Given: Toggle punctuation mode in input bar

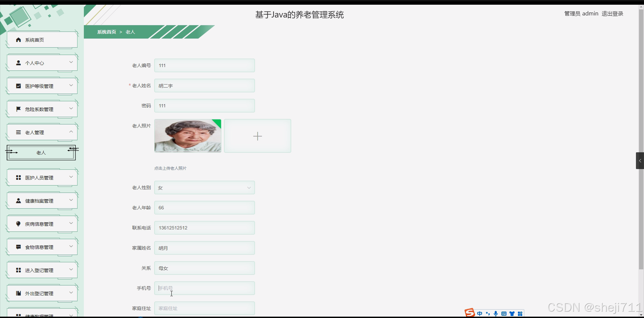Looking at the screenshot, I should pyautogui.click(x=488, y=313).
